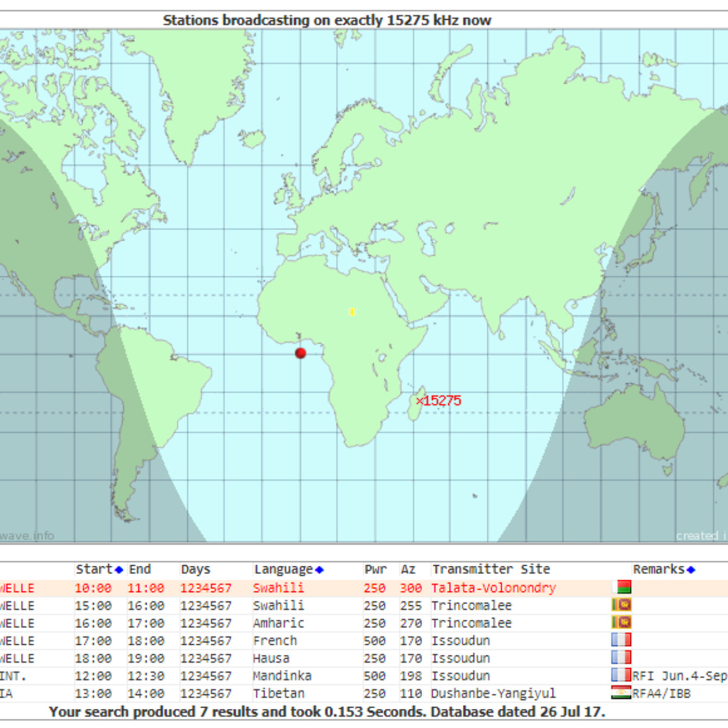Click the Amharic language cell
This screenshot has height=728, width=728.
point(278,623)
